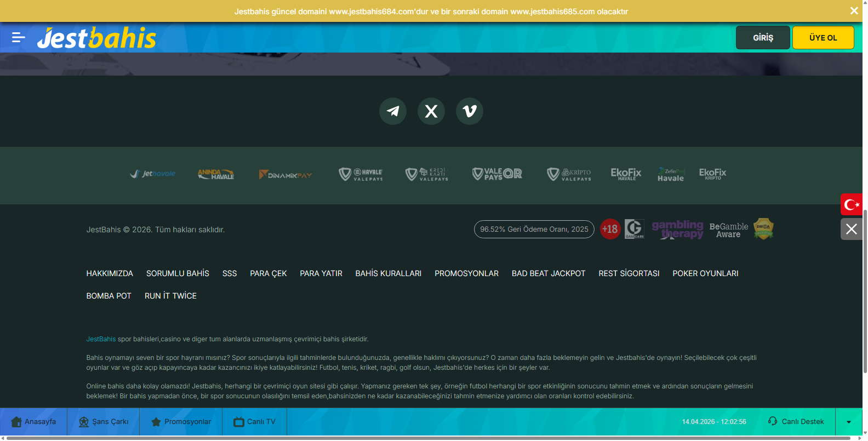Switch language via the Turkish flag
The image size is (868, 441).
pos(852,205)
